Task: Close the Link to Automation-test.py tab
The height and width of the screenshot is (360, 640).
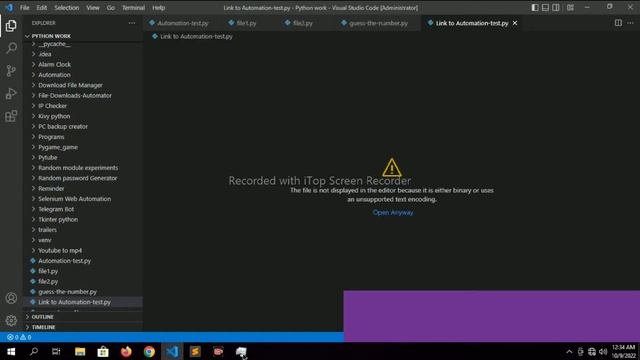Action: [x=515, y=23]
